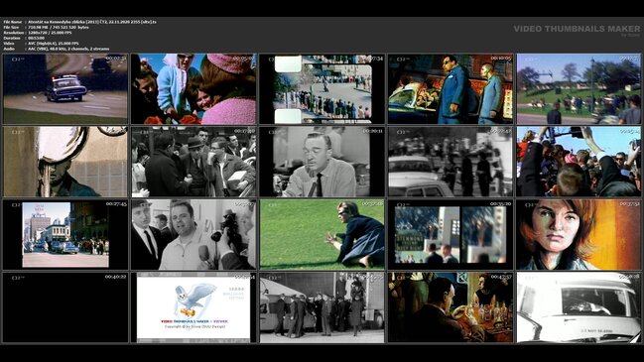Open the woman kneeling on grass thumbnail
Viewport: 644px width, 362px height.
coord(322,234)
